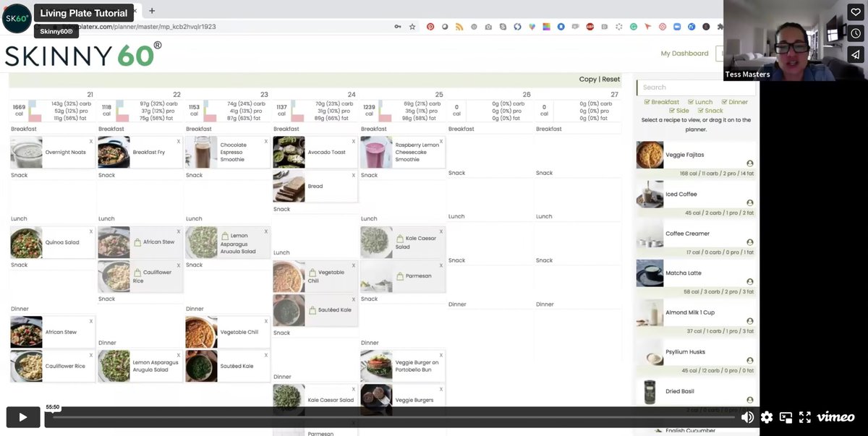Share video with paper plane icon
This screenshot has height=436, width=868.
click(x=856, y=54)
